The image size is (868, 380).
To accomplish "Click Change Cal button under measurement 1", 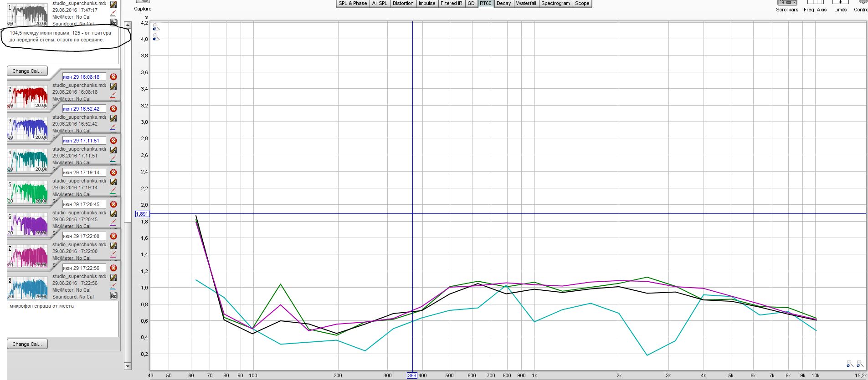I will pyautogui.click(x=27, y=71).
